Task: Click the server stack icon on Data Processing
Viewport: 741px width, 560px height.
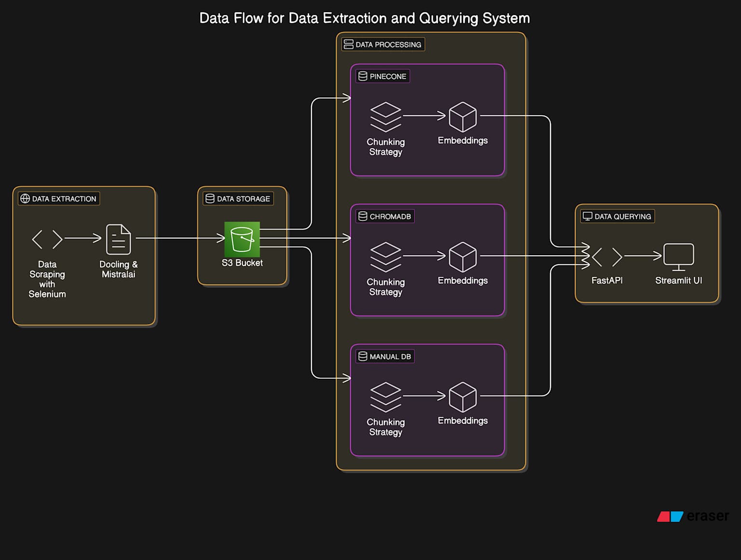Action: [x=348, y=44]
